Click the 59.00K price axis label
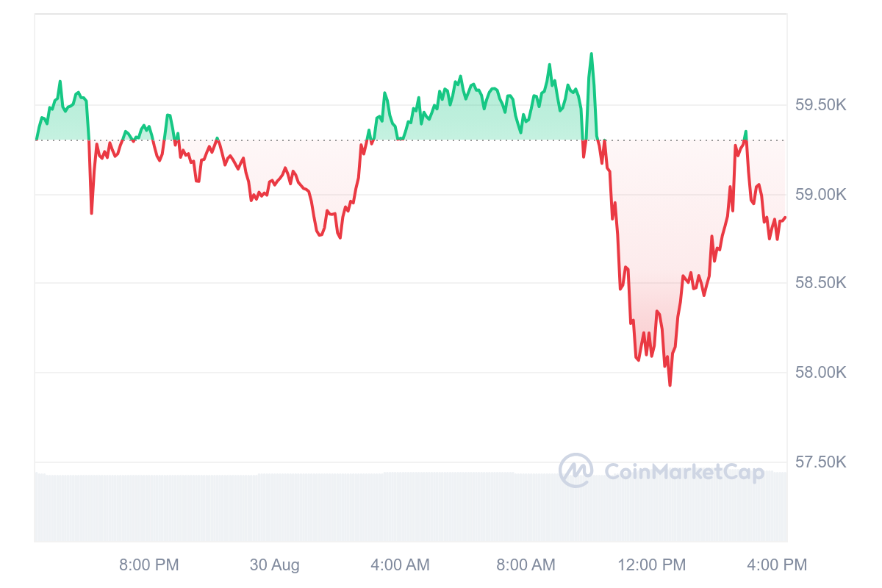 821,194
